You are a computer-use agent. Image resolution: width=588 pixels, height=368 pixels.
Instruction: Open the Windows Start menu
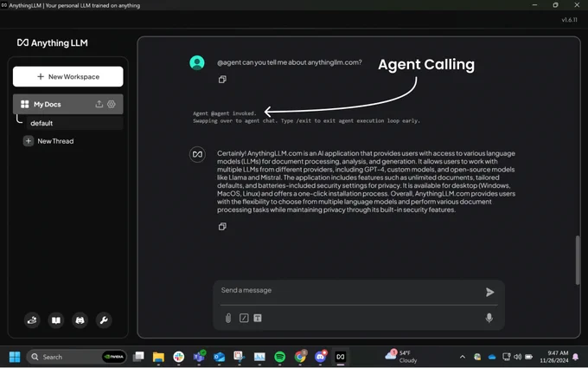[x=15, y=357]
